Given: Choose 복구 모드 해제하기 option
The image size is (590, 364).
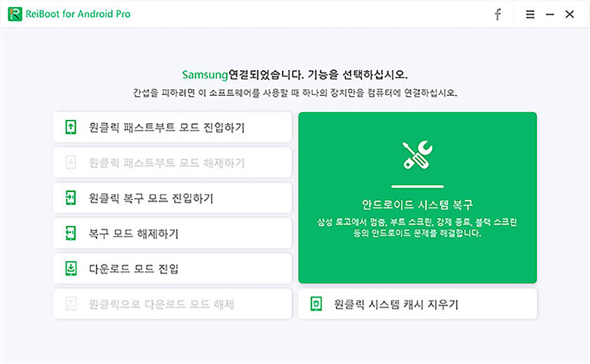Looking at the screenshot, I should coord(172,233).
